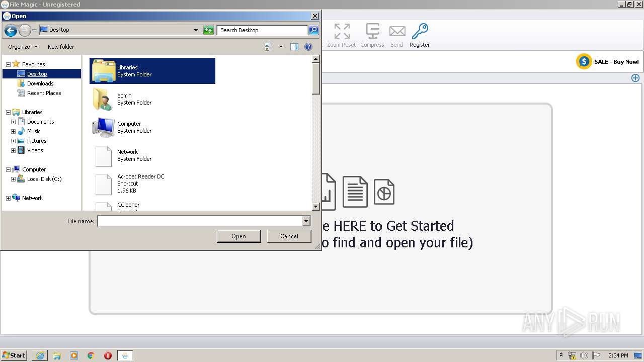Open Windows Explorer from taskbar
Screen dimensions: 644x362
[57, 355]
